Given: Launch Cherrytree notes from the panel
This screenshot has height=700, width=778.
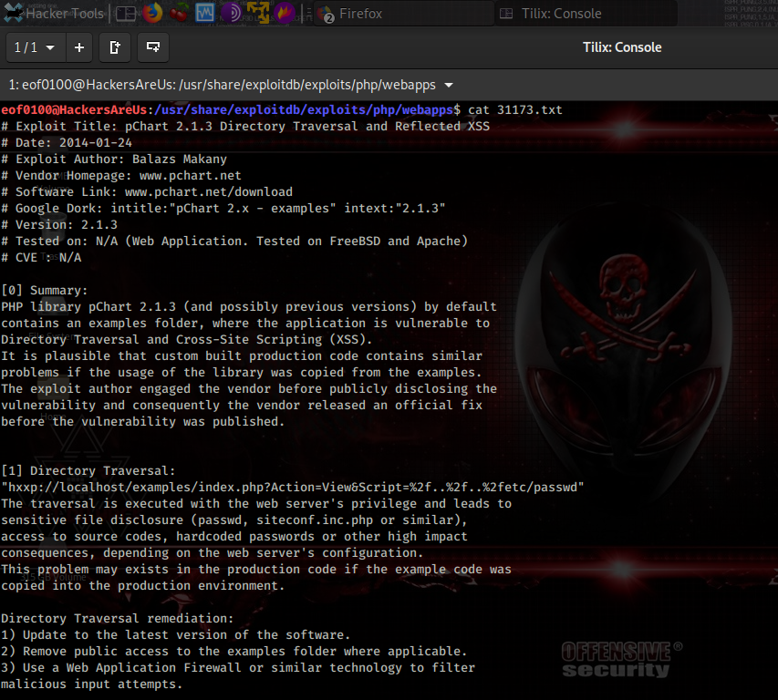Looking at the screenshot, I should click(x=179, y=14).
